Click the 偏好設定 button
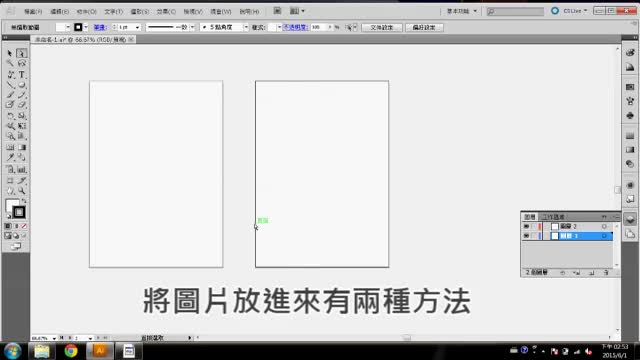The image size is (640, 360). tap(424, 27)
